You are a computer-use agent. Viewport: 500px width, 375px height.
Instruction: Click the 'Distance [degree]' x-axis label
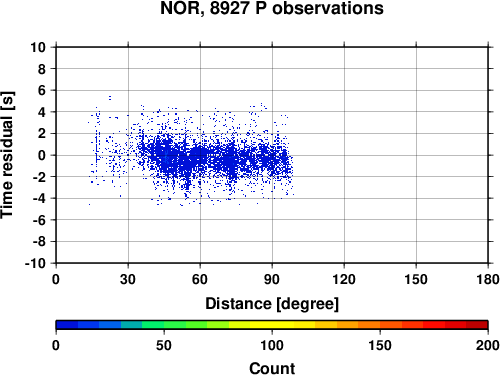pos(272,304)
